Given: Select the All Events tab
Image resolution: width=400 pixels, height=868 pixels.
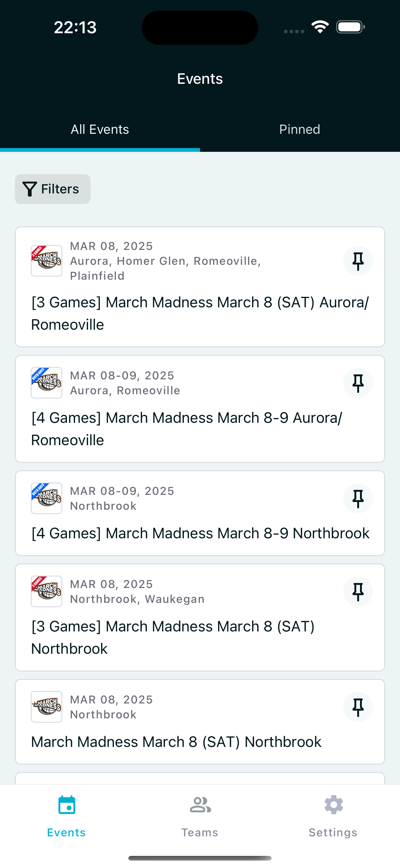Looking at the screenshot, I should (100, 129).
